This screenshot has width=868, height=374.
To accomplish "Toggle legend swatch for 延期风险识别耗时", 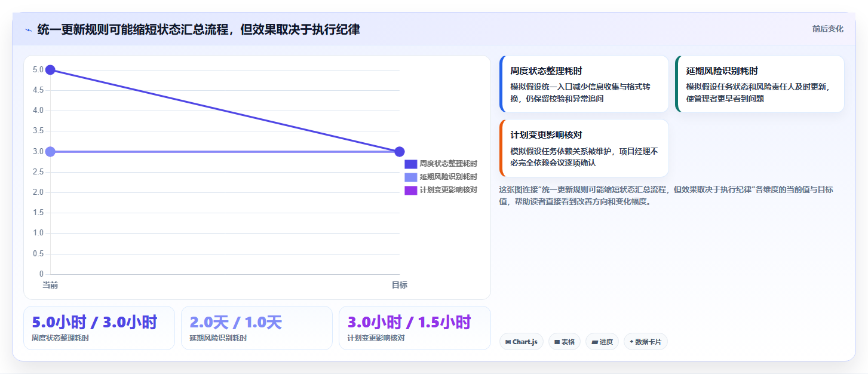I will tap(410, 177).
